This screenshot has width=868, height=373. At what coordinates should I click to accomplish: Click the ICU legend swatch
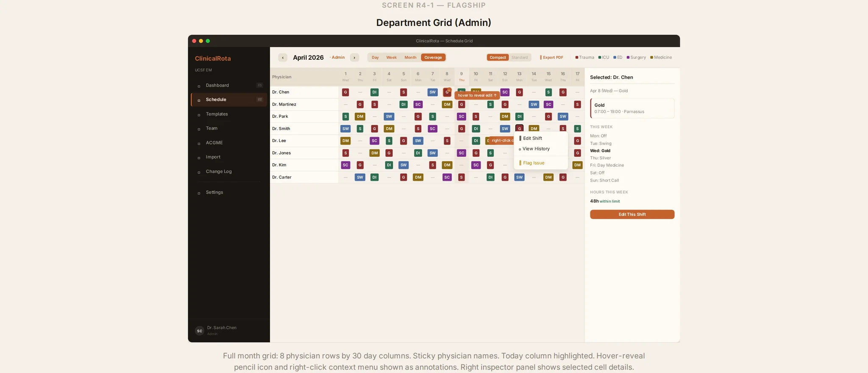[x=600, y=58]
